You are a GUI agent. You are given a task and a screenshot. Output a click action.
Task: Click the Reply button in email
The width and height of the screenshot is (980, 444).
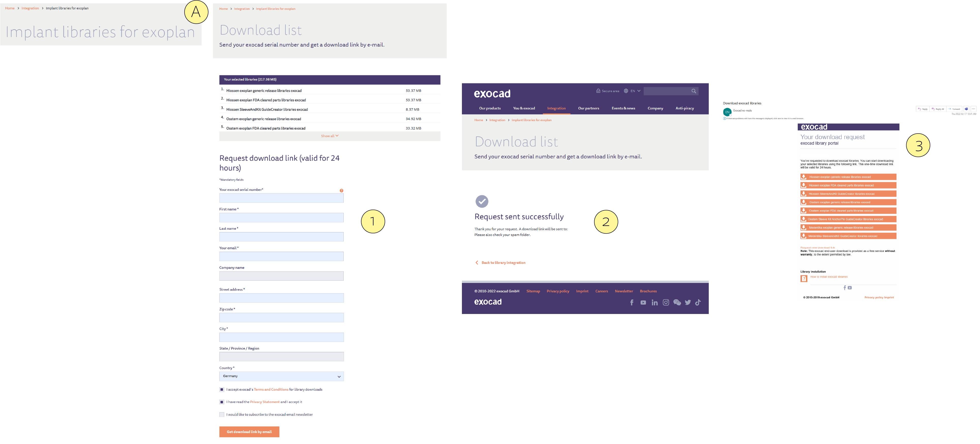click(923, 109)
